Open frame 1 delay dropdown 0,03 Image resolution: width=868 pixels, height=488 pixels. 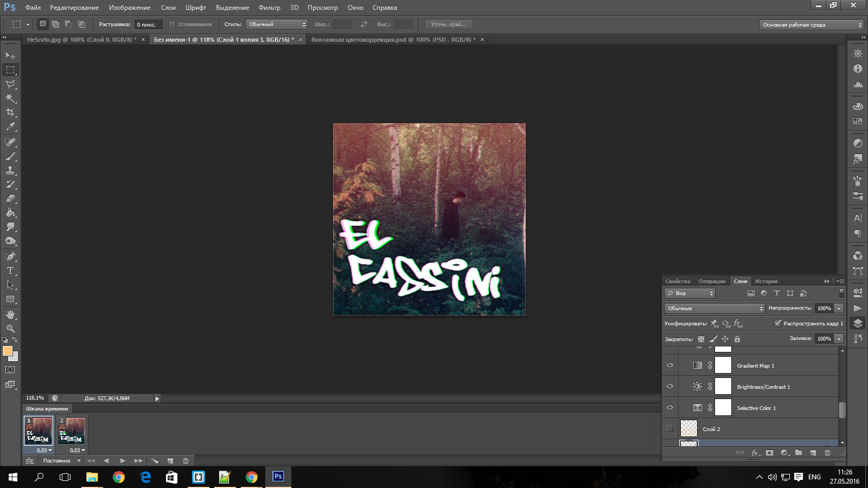click(44, 450)
